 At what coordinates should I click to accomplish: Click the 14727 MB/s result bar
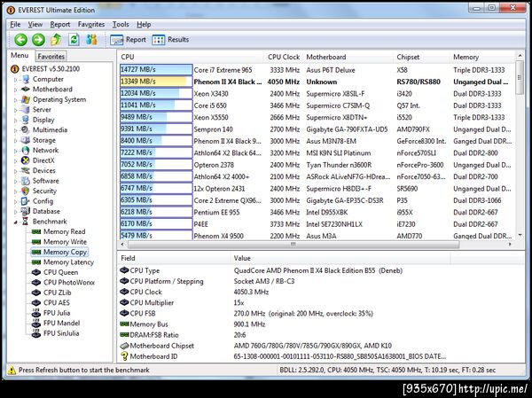point(156,70)
